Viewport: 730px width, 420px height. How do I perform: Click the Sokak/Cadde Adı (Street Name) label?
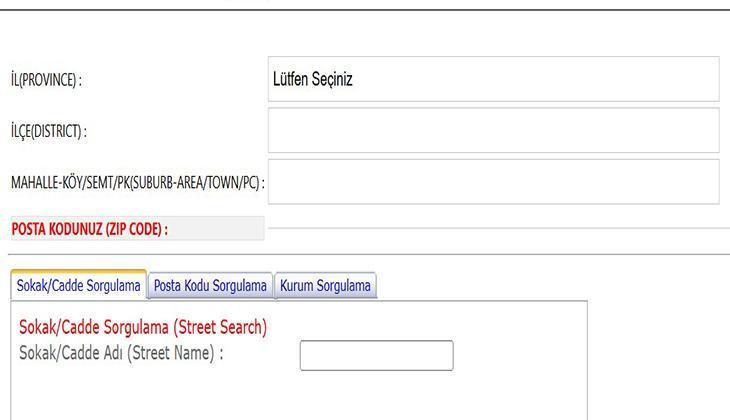click(121, 353)
